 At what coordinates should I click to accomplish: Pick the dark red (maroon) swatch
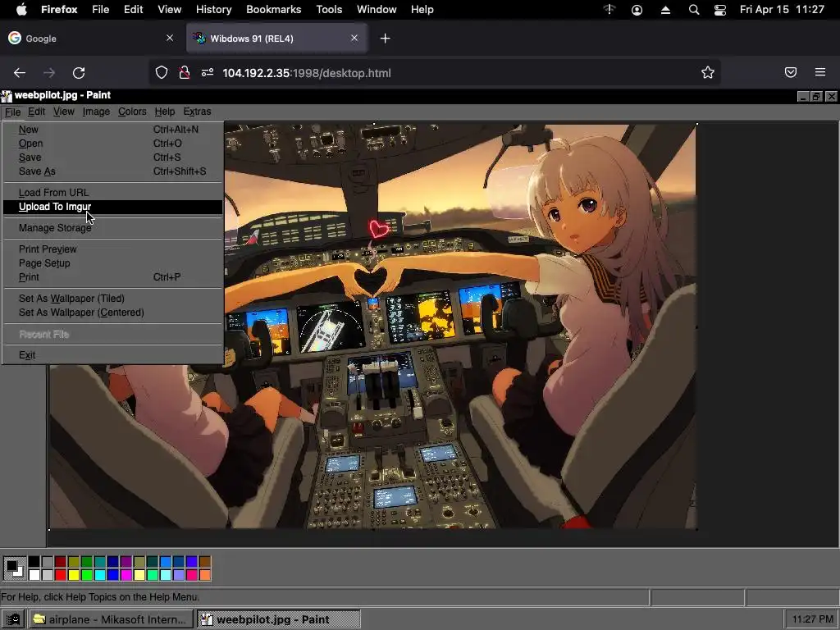[x=60, y=562]
